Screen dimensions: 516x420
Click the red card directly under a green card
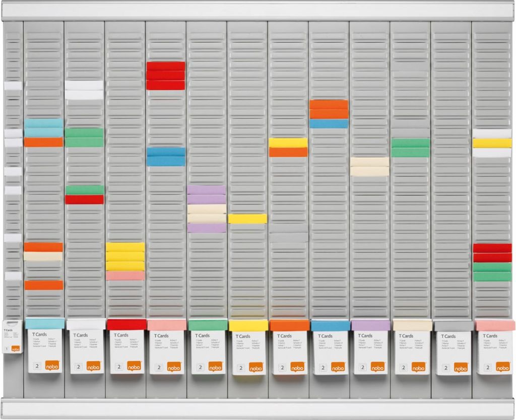[84, 199]
